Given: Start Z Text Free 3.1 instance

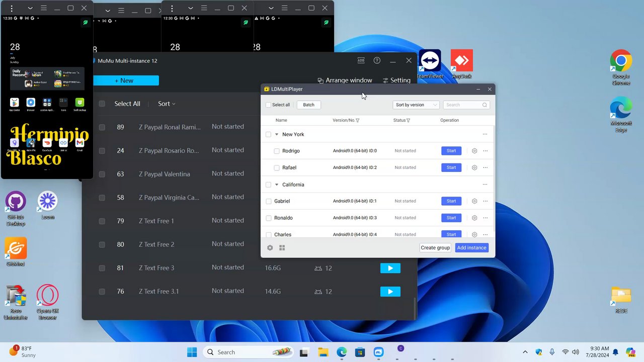Looking at the screenshot, I should click(x=390, y=292).
